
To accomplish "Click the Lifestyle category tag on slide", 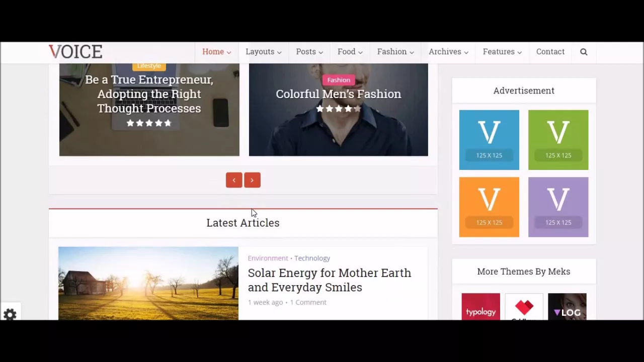I will pos(149,66).
